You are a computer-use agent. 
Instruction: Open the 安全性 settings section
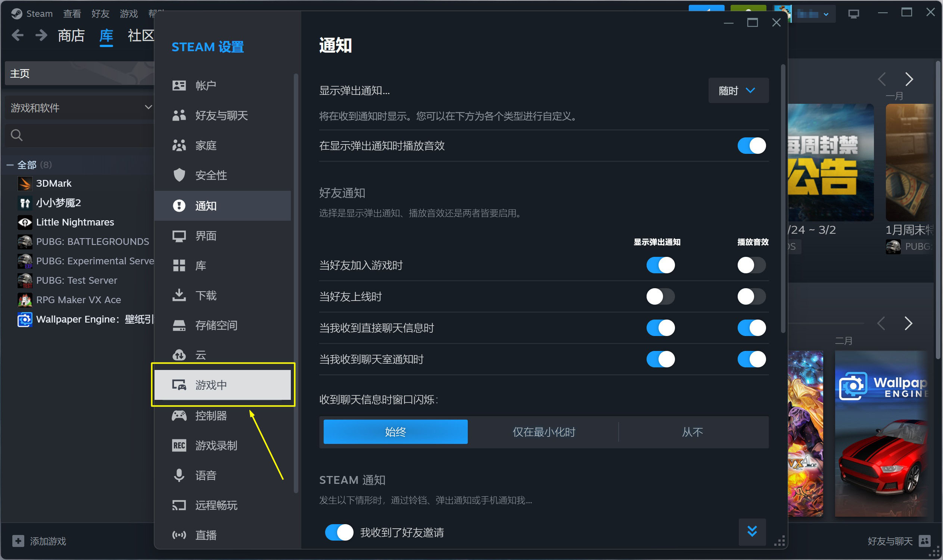click(x=222, y=175)
